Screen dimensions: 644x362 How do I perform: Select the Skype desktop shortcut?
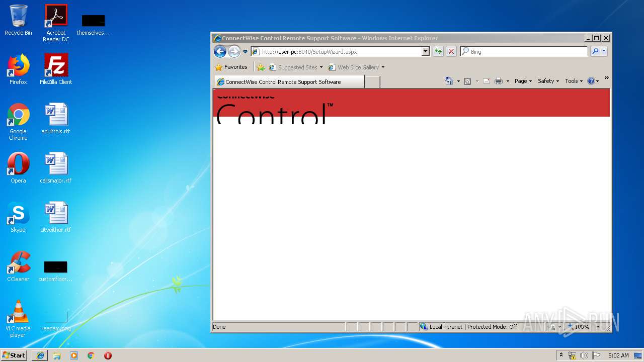click(x=18, y=217)
